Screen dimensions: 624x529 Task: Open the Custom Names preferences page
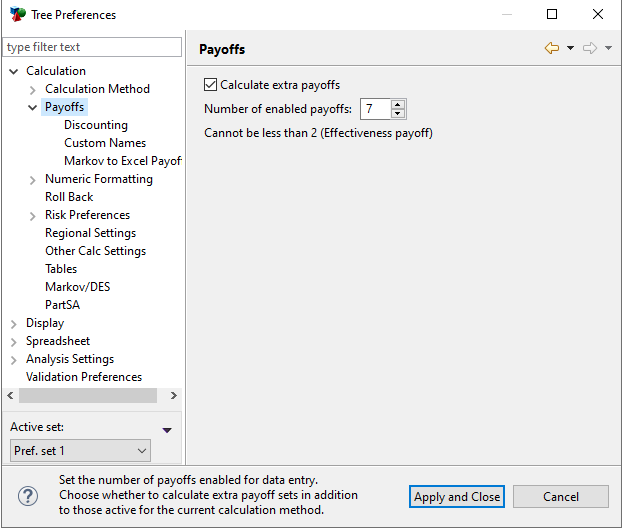point(105,143)
